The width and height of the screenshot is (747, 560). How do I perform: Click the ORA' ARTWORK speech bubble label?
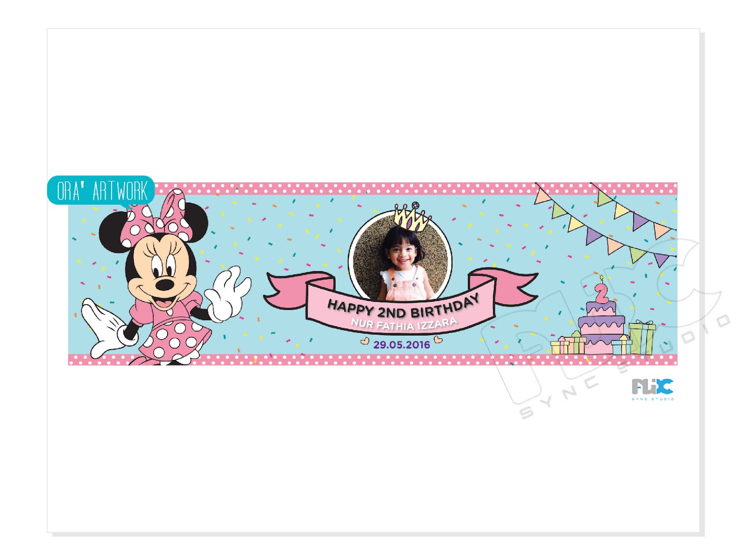click(x=101, y=190)
